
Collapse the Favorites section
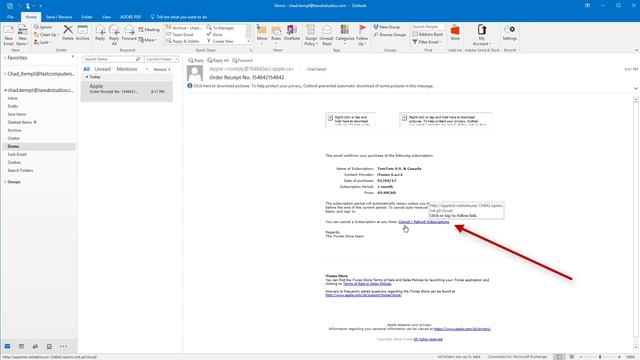pyautogui.click(x=5, y=58)
